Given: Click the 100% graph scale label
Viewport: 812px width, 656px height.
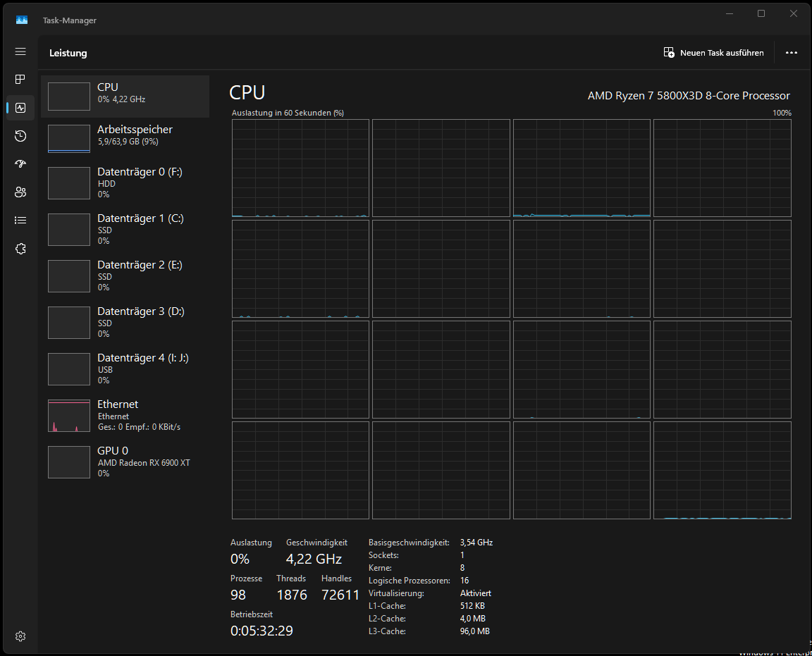Looking at the screenshot, I should 782,113.
